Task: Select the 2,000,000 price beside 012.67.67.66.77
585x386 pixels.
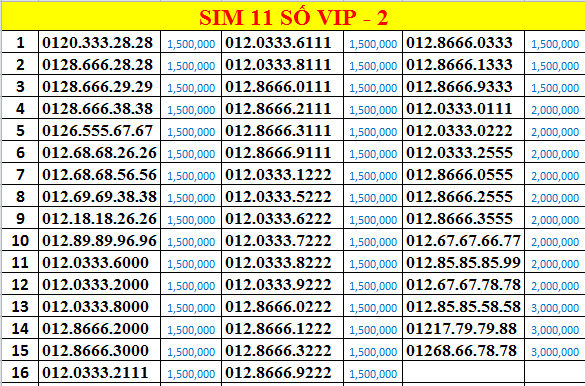Action: click(555, 242)
